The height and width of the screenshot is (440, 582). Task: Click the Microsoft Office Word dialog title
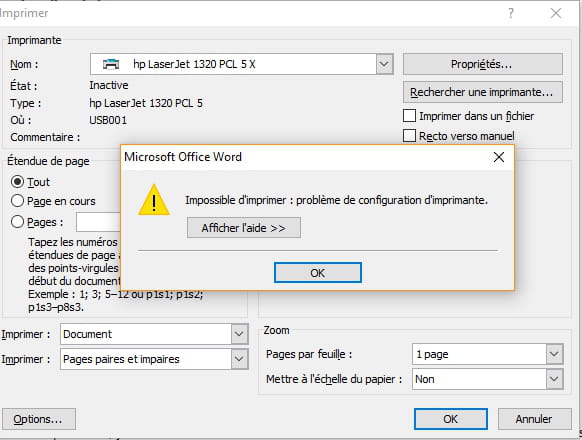[183, 157]
